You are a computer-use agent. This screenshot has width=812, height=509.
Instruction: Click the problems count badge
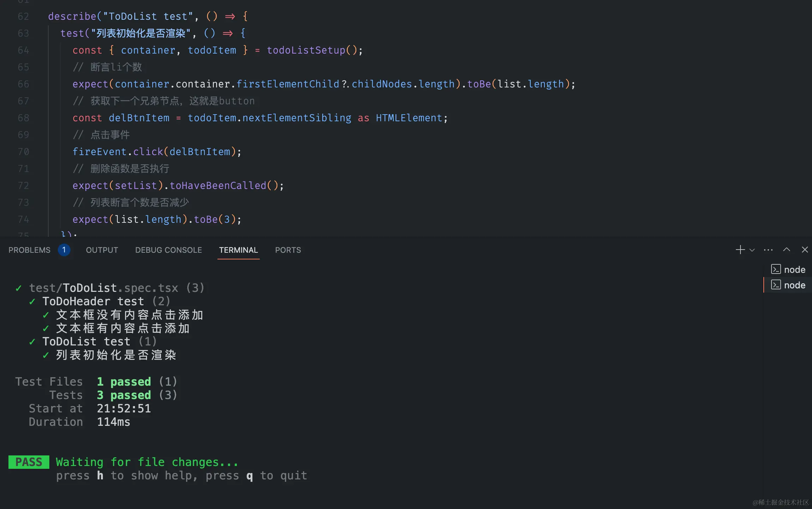tap(64, 250)
